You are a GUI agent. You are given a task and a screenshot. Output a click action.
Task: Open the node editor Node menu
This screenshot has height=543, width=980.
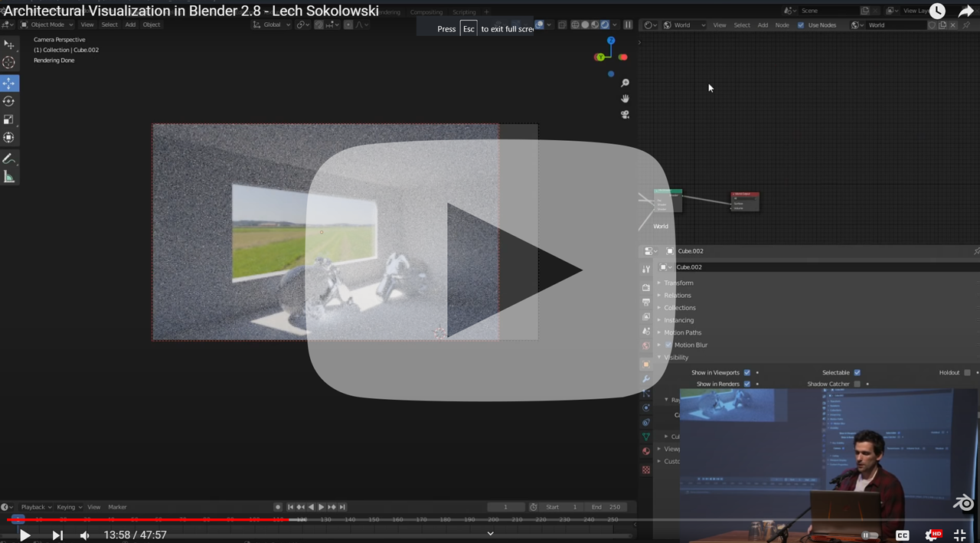(x=782, y=25)
